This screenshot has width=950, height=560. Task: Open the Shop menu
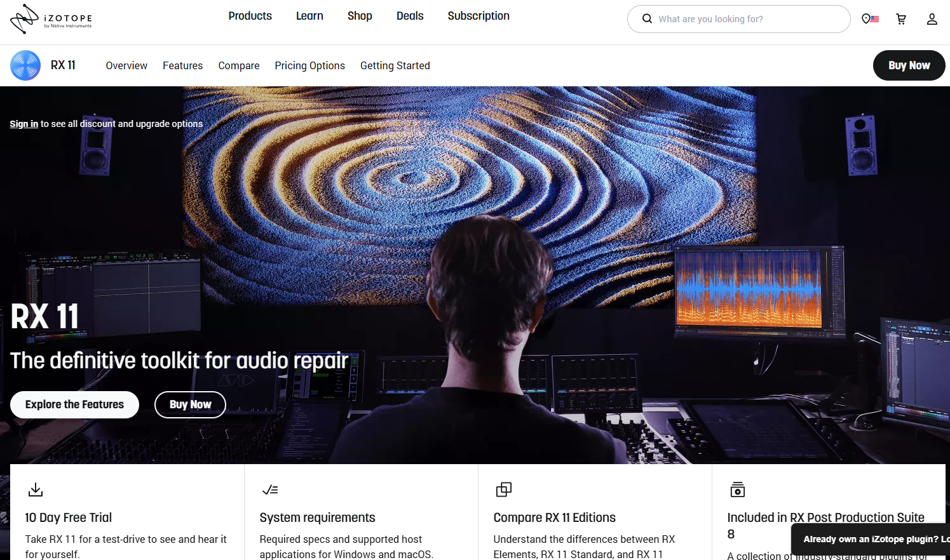click(360, 16)
